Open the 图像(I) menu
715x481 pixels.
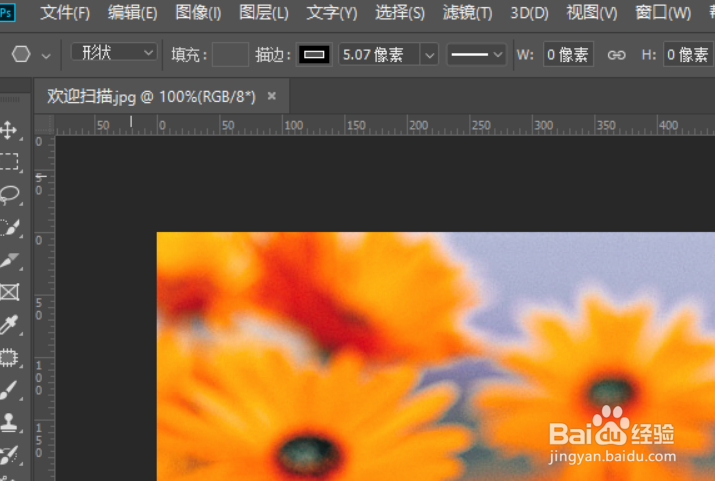pyautogui.click(x=198, y=13)
